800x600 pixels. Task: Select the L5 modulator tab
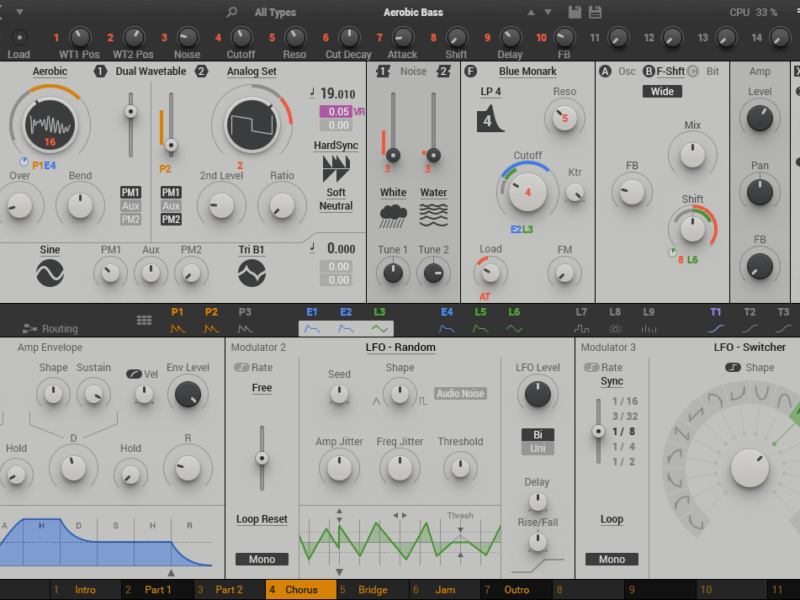point(480,320)
